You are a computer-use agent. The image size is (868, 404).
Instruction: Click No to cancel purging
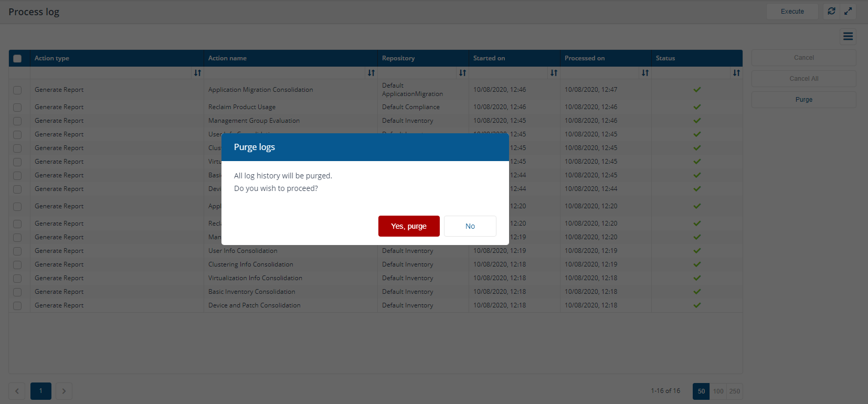[x=470, y=226]
